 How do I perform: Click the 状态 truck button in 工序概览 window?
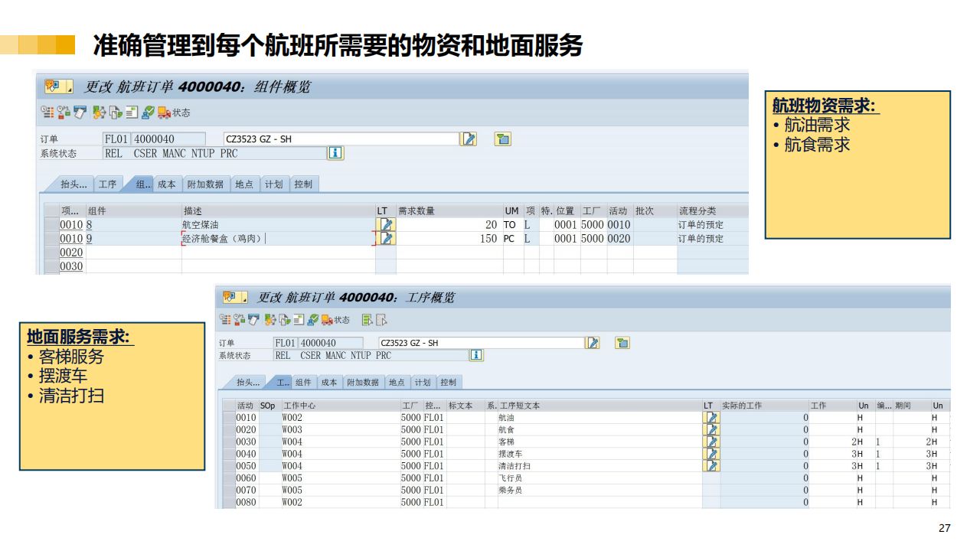335,320
